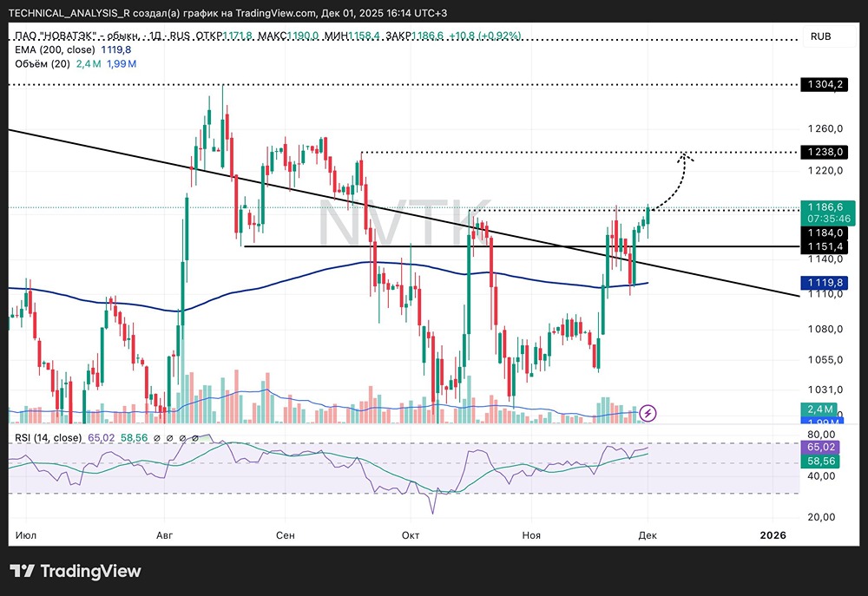Screen dimensions: 868x596
Task: Click the green 58,56 RSI scale label
Action: point(820,461)
